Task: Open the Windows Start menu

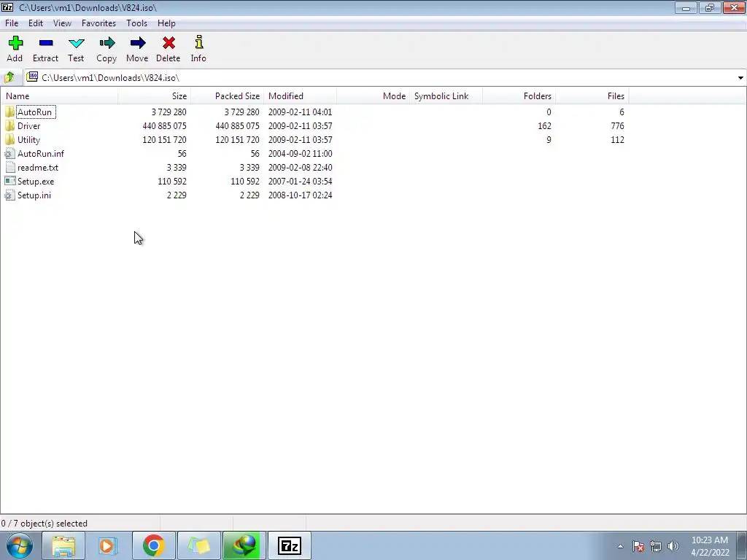Action: (x=20, y=545)
